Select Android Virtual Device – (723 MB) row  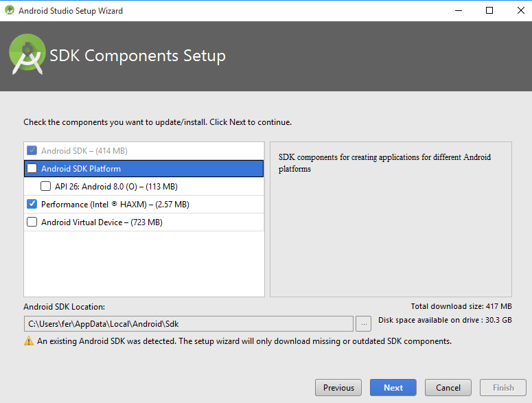pos(144,222)
